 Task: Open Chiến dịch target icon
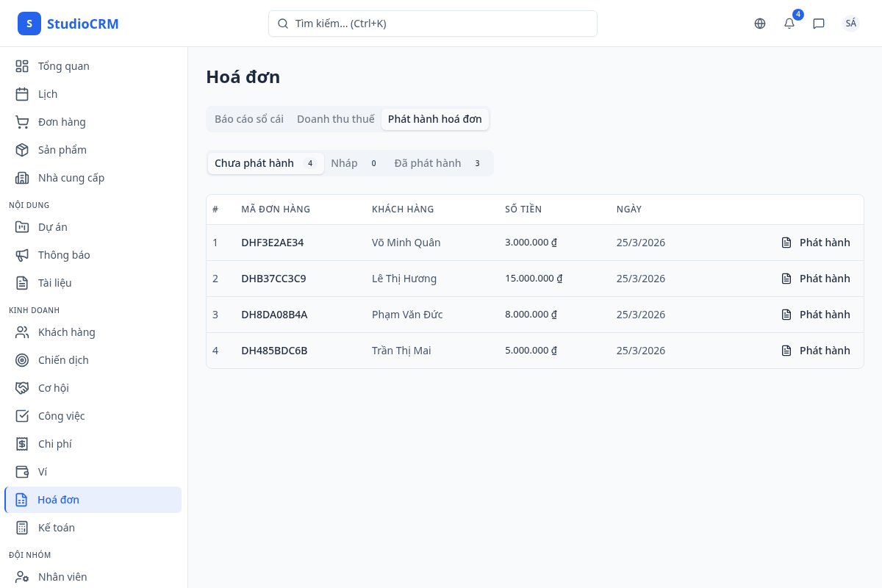click(x=22, y=360)
